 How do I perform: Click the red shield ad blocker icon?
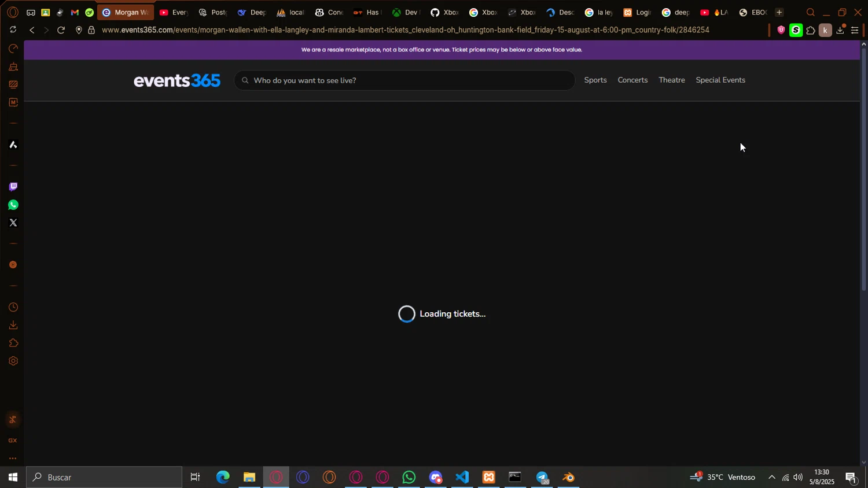[x=781, y=30]
